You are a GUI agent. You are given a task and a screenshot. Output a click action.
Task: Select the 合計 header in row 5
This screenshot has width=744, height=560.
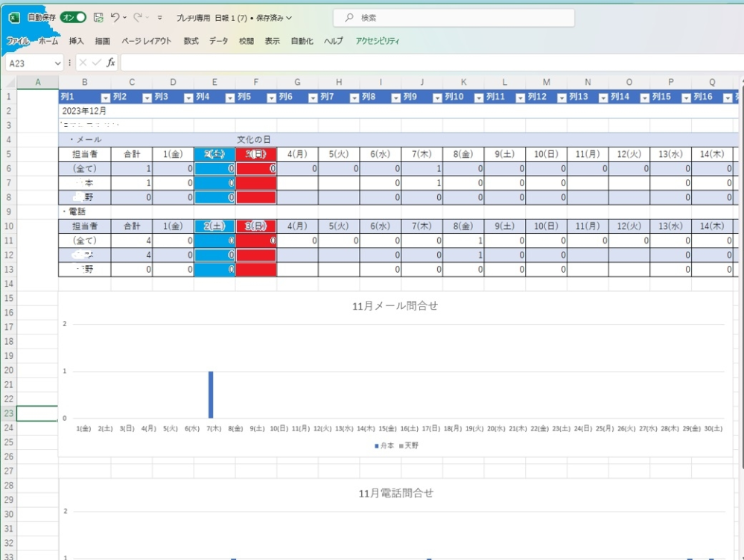(132, 154)
